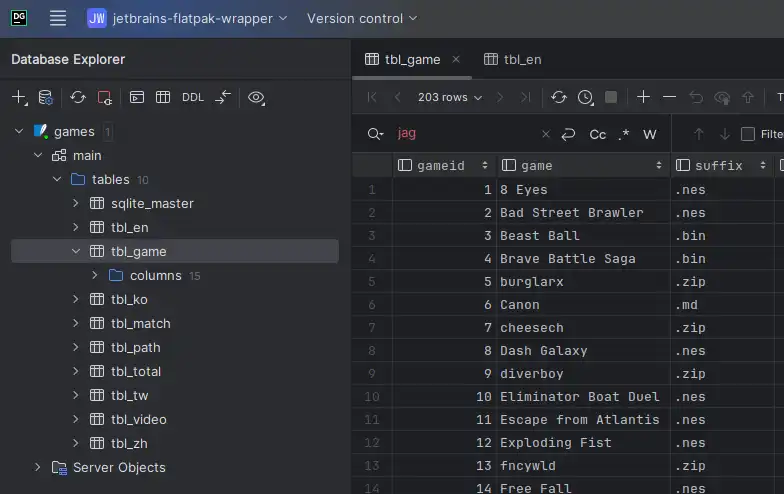Toggle Match Case (Cc) in search bar
The image size is (784, 494).
pyautogui.click(x=597, y=134)
